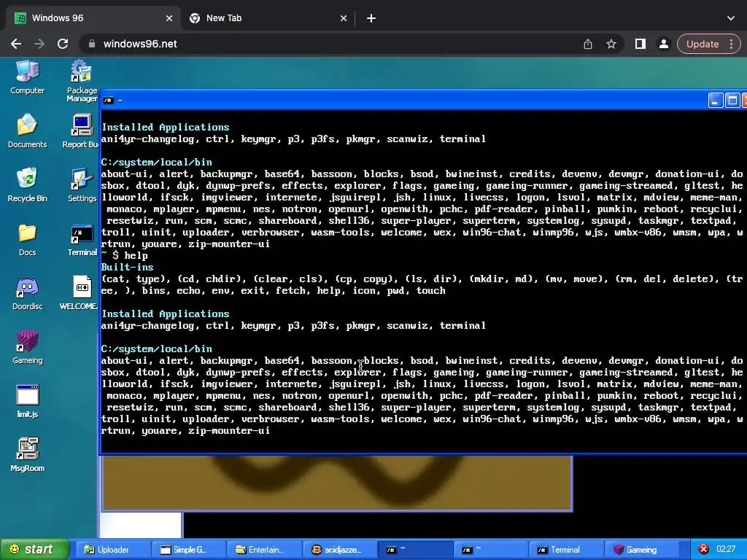The image size is (747, 560).
Task: Open the Report Bug desktop icon
Action: tap(81, 131)
